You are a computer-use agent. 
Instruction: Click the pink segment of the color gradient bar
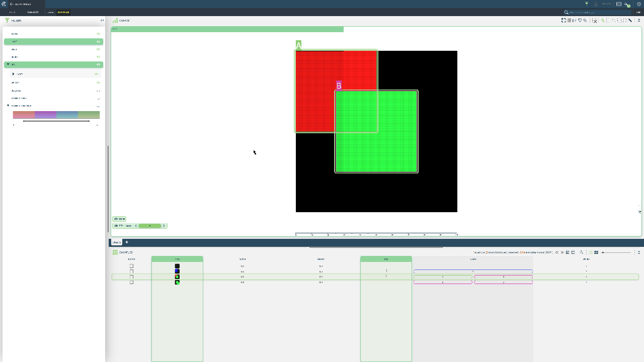(24, 115)
